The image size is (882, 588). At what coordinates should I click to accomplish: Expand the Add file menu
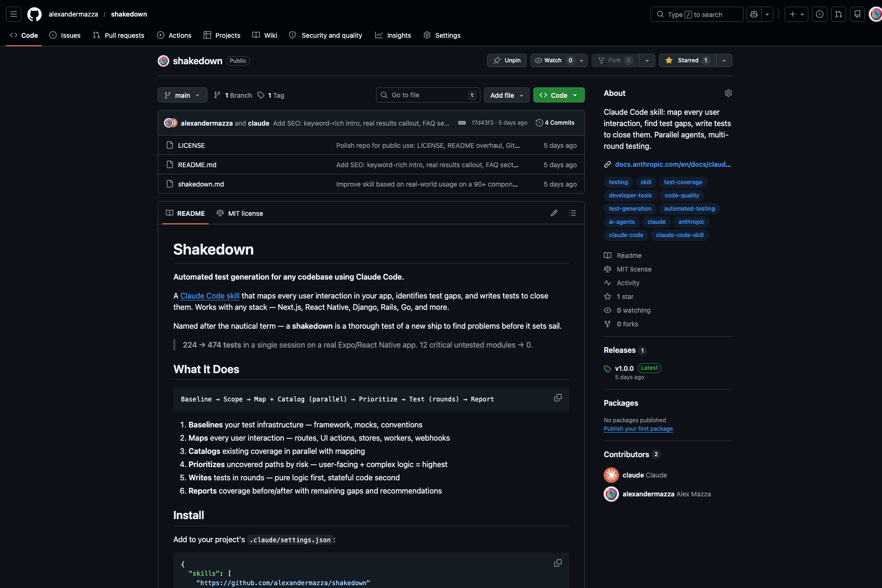pos(506,95)
